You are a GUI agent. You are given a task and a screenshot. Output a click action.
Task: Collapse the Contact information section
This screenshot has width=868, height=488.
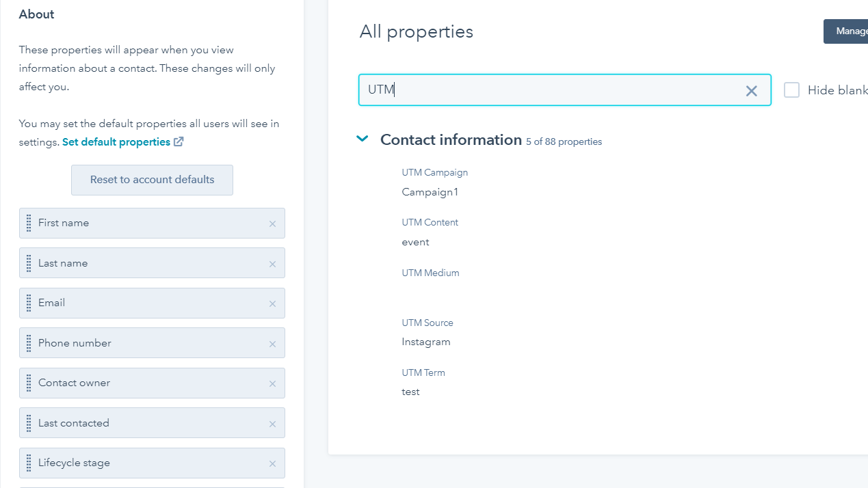362,139
